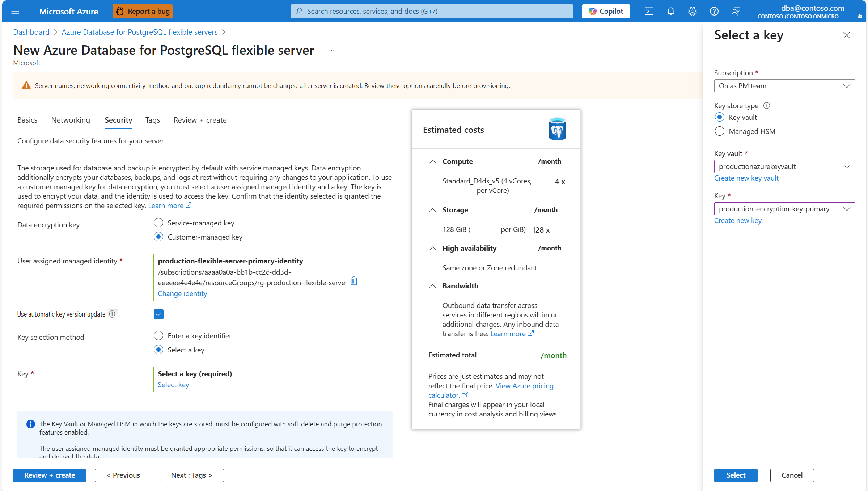Click the feedback icon in header
Viewport: 868px width, 491px height.
736,11
